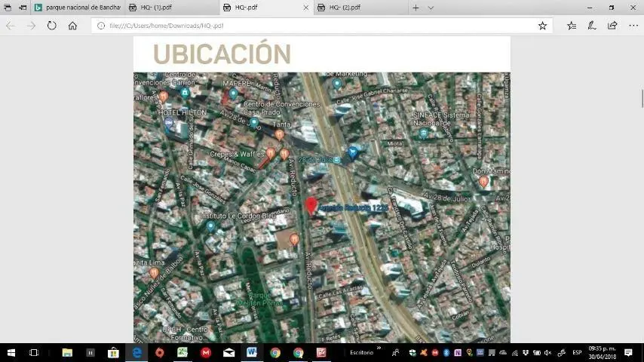Screen dimensions: 644x362
Task: Switch to the 'parque nacional de Bandha' tab
Action: 77,8
